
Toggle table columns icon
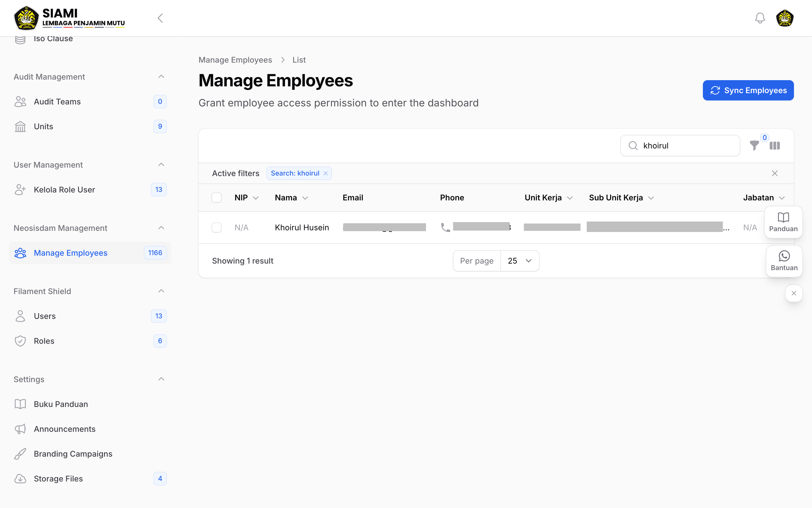[775, 145]
